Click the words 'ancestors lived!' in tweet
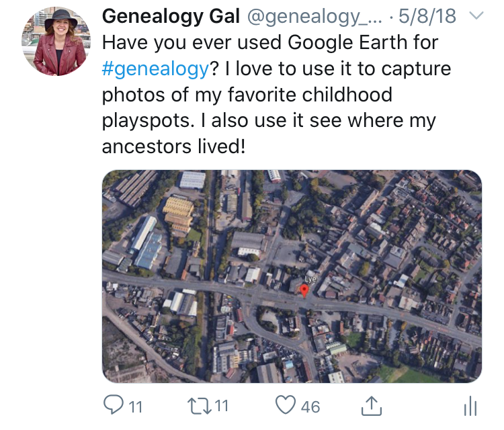504x430 pixels. coord(173,147)
